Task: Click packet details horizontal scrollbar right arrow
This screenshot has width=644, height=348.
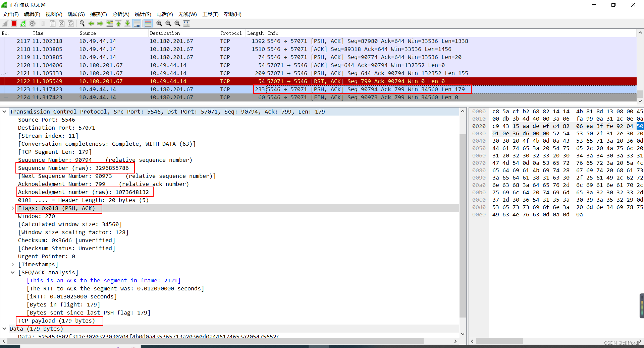Action: click(x=455, y=341)
